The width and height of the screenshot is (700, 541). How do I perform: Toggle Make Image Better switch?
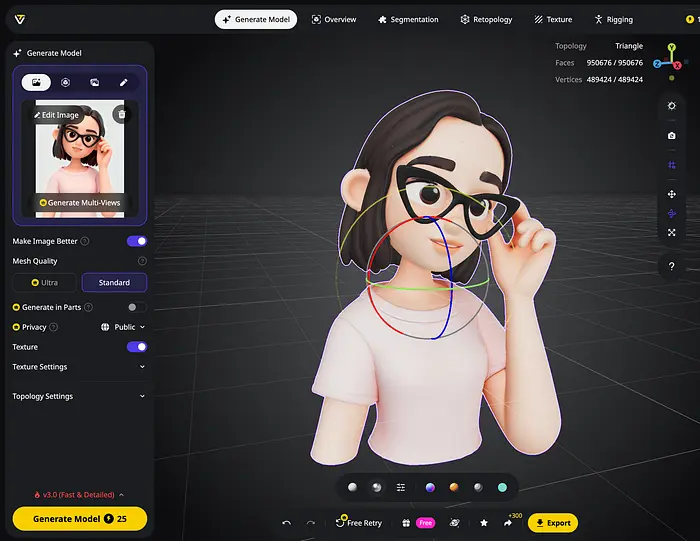click(x=137, y=241)
